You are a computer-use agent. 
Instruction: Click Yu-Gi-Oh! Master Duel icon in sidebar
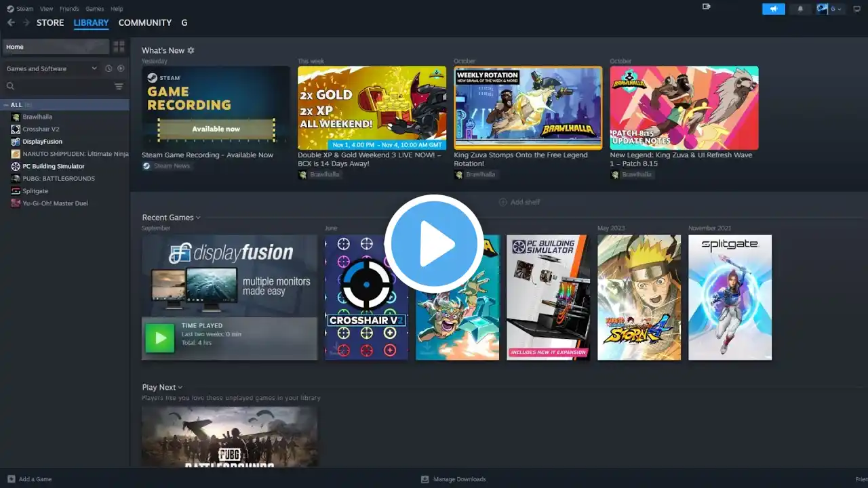click(16, 203)
